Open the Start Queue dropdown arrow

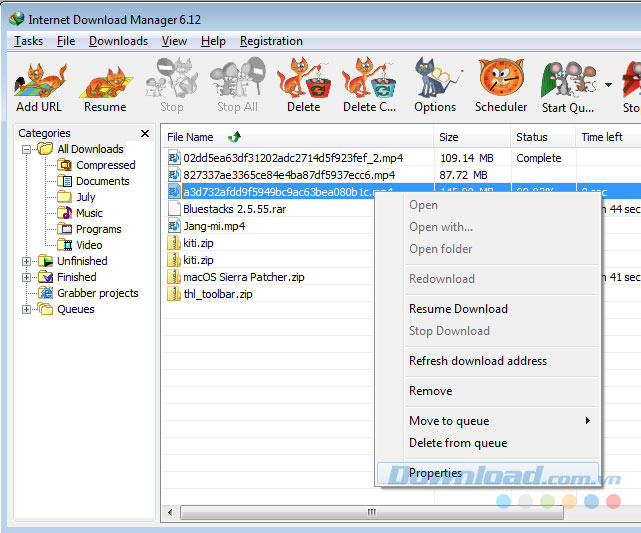pos(608,85)
